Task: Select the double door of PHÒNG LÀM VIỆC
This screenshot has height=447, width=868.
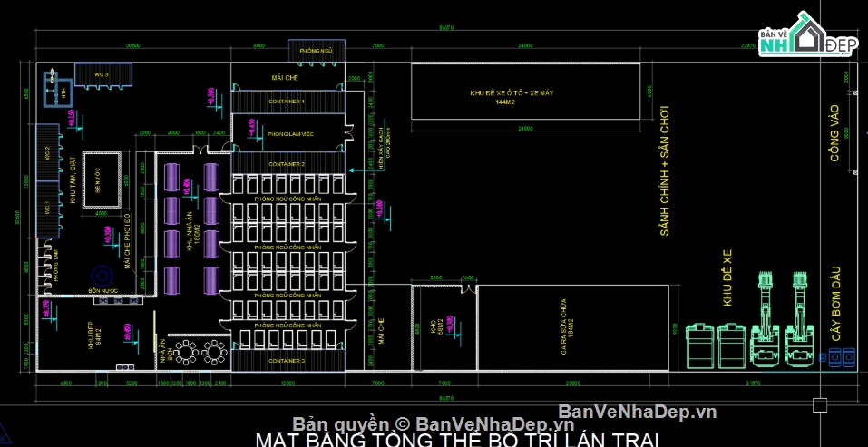Action: point(349,131)
